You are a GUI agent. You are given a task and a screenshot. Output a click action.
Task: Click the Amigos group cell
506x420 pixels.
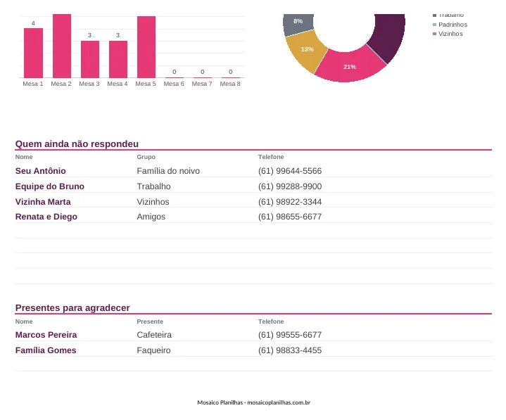point(151,217)
